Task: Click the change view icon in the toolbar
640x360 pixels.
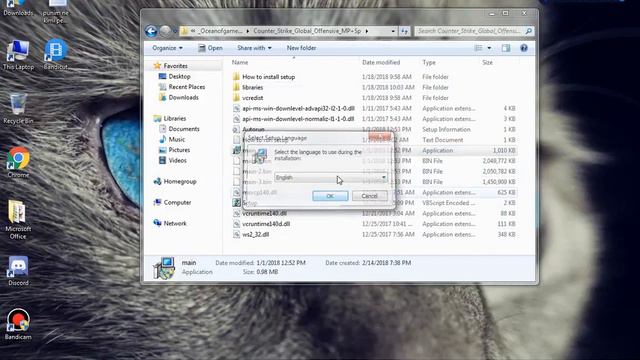Action: (478, 48)
